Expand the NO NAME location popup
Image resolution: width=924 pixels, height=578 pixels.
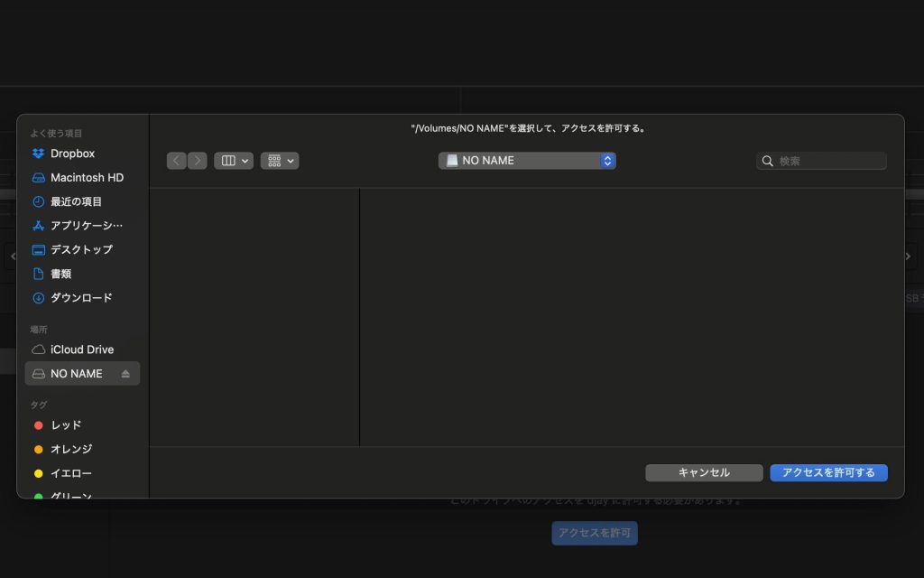[x=527, y=161]
